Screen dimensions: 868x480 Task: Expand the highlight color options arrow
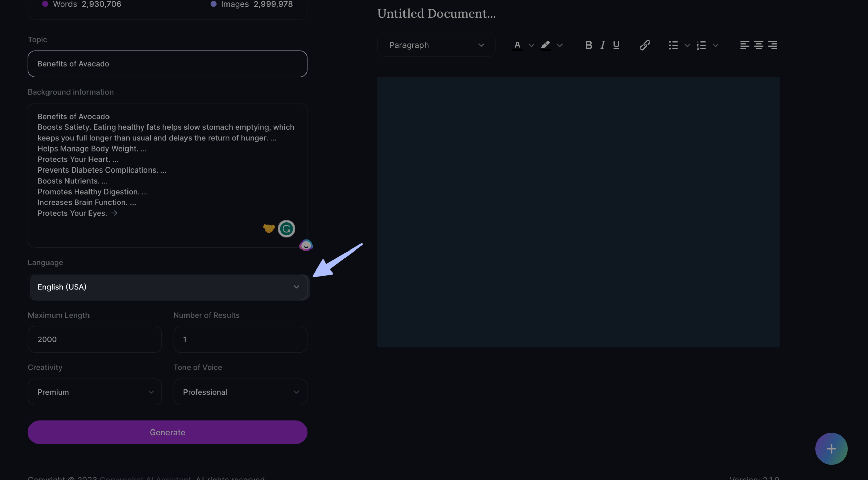(x=560, y=45)
